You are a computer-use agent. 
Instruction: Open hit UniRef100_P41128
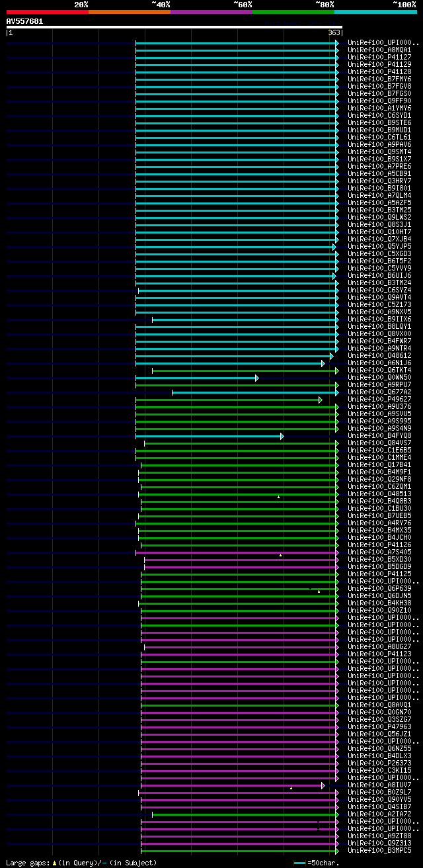pos(379,72)
